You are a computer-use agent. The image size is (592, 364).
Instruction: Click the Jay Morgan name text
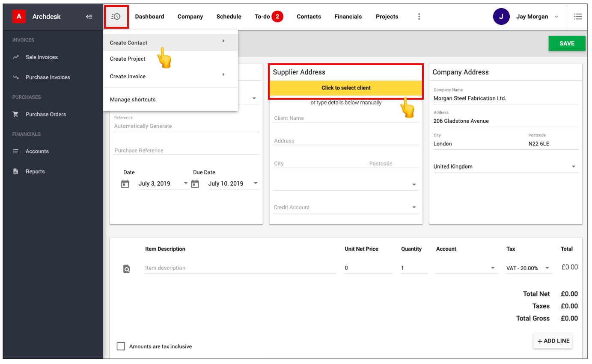(x=533, y=17)
